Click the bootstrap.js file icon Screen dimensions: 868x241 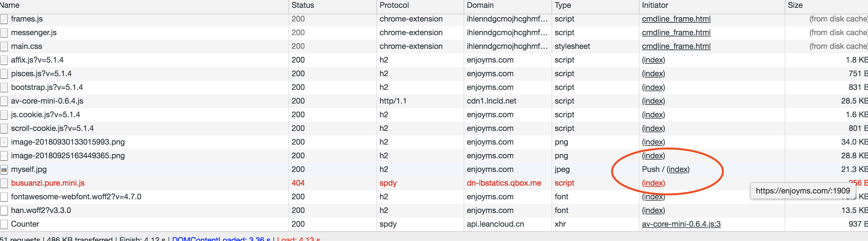[4, 87]
